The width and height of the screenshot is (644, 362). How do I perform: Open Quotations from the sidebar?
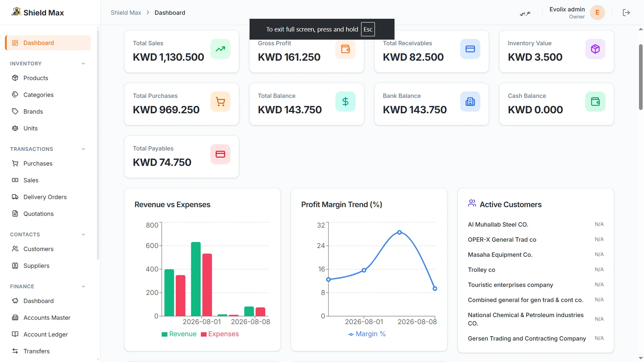pos(48,214)
